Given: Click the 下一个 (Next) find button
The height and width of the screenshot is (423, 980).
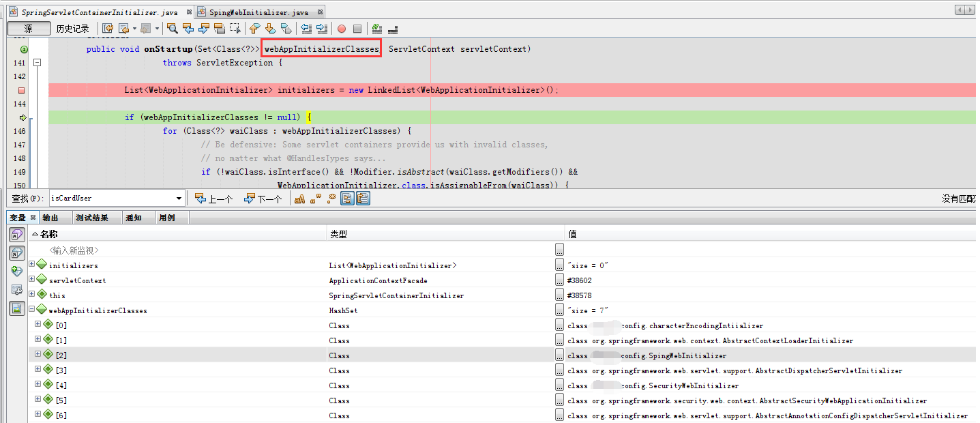Looking at the screenshot, I should click(x=263, y=199).
